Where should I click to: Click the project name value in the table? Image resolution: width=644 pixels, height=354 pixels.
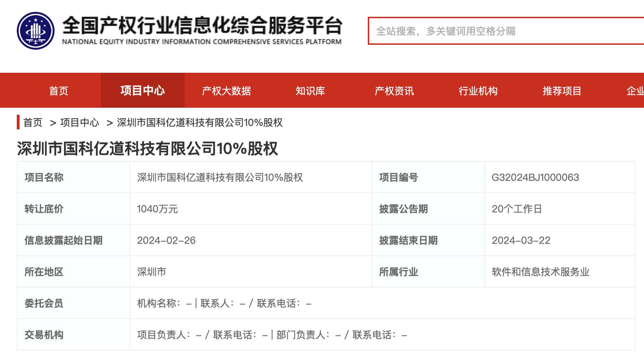tap(220, 177)
